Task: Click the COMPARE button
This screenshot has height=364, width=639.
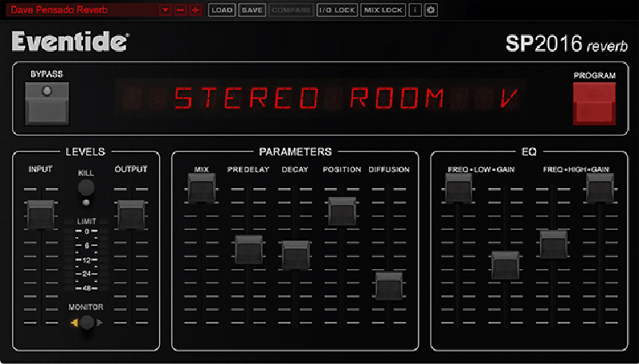Action: pyautogui.click(x=292, y=10)
